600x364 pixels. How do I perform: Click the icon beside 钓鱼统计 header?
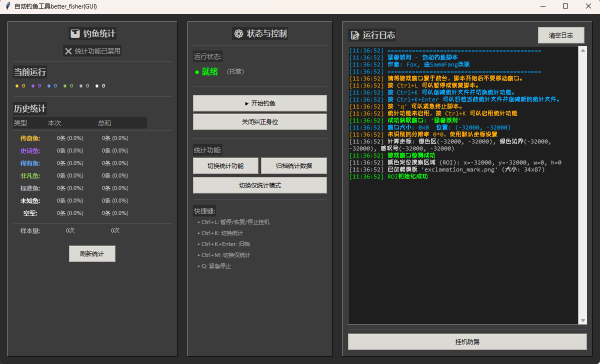coord(75,34)
